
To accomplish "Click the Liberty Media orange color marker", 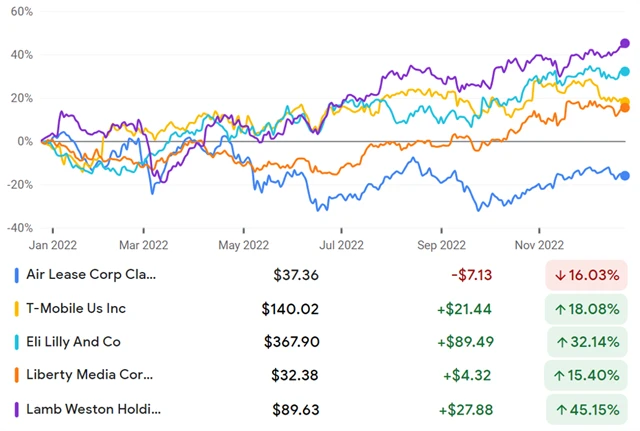I will [16, 376].
